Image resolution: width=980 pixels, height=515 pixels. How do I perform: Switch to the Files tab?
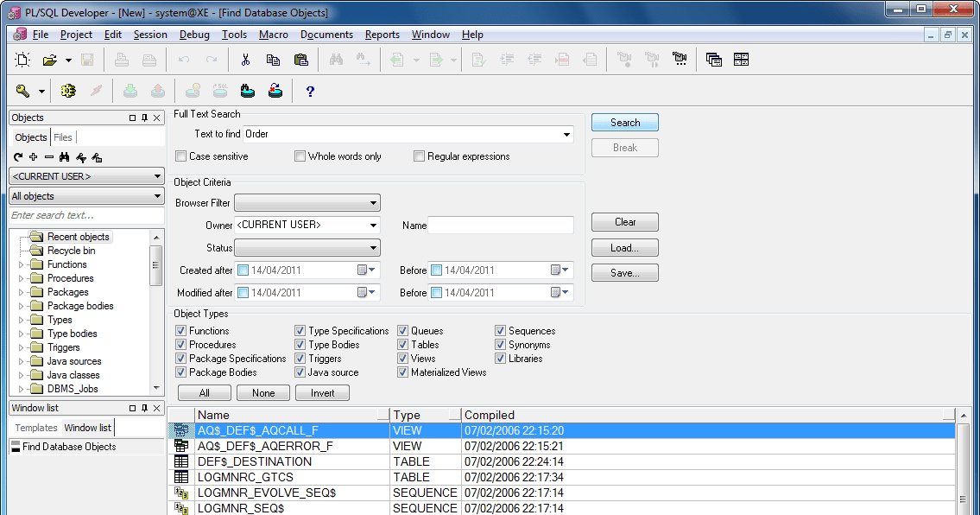tap(63, 137)
